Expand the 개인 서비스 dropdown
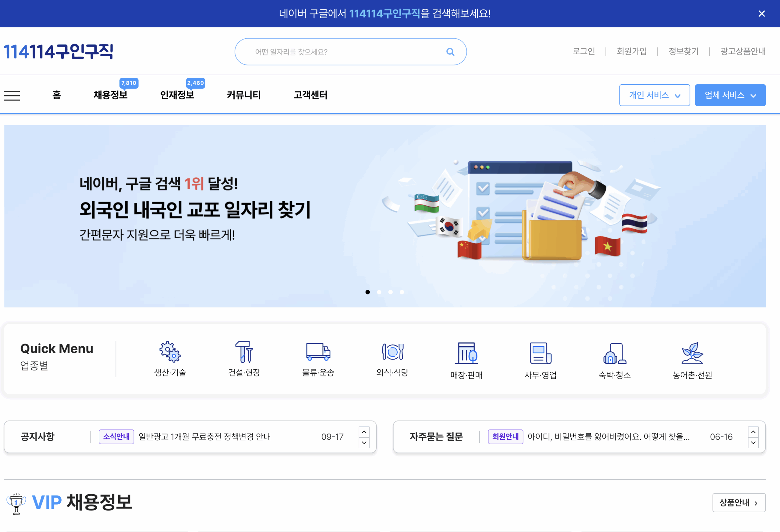The image size is (780, 532). click(654, 95)
